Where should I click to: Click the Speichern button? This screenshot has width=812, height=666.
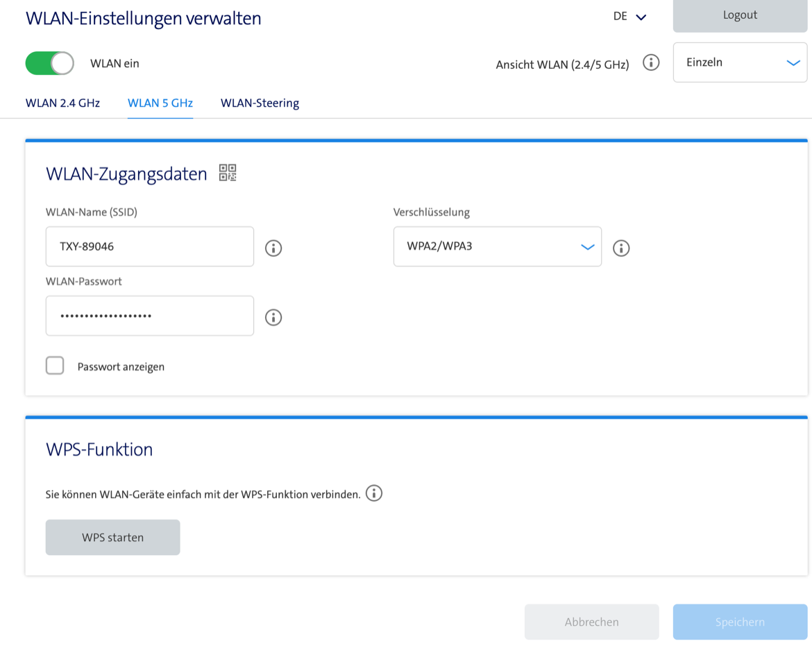coord(740,622)
